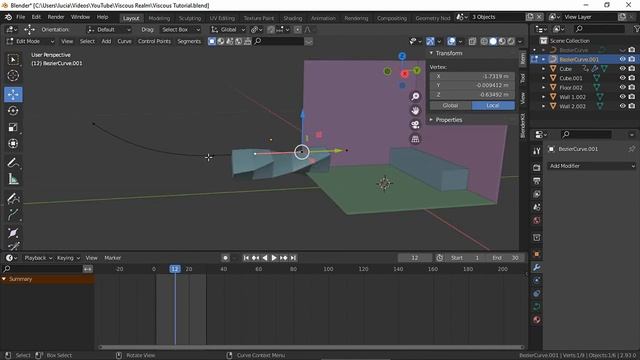Image resolution: width=640 pixels, height=360 pixels.
Task: Set vertex coordinates to Local
Action: pos(493,105)
